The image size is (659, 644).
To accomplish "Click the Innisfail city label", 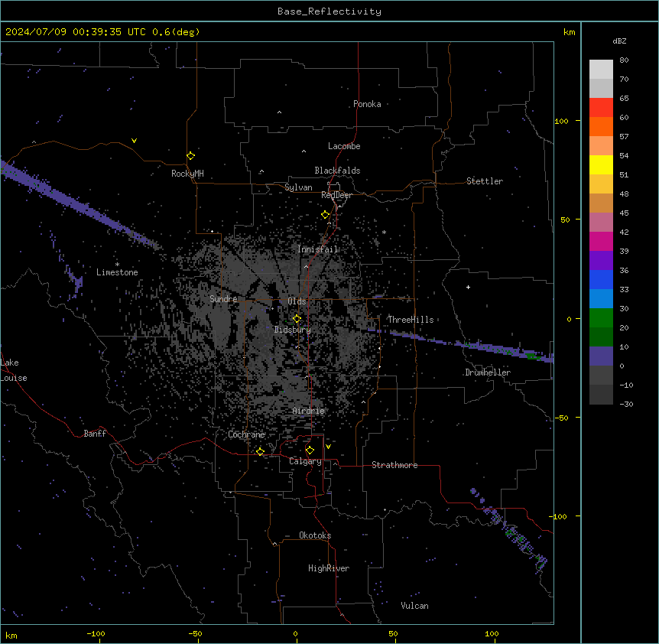I will tap(317, 249).
